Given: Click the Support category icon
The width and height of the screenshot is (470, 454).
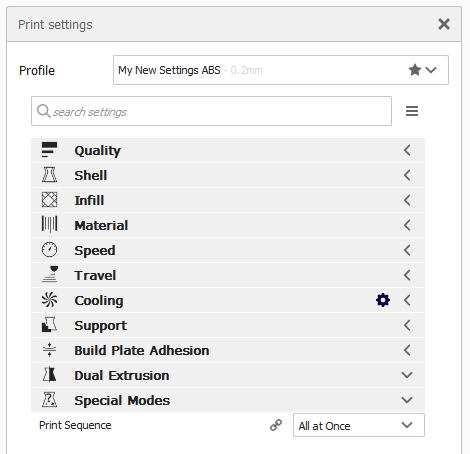Looking at the screenshot, I should (x=49, y=325).
